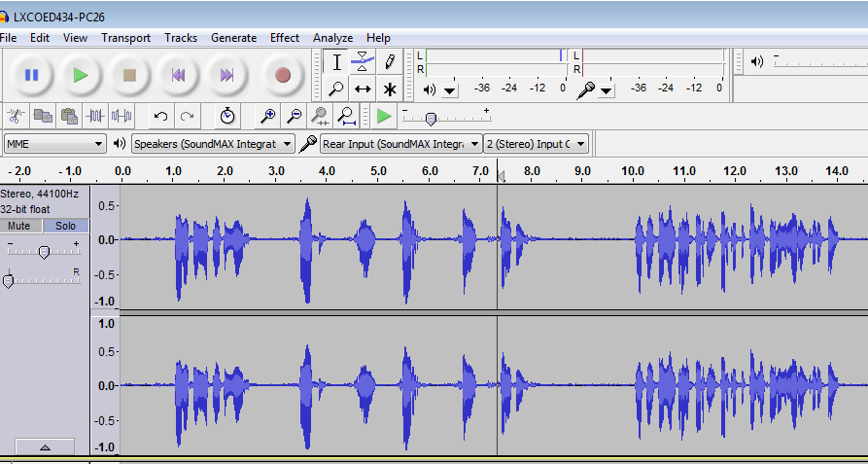Select the Draw pencil tool
Image resolution: width=868 pixels, height=464 pixels.
390,62
